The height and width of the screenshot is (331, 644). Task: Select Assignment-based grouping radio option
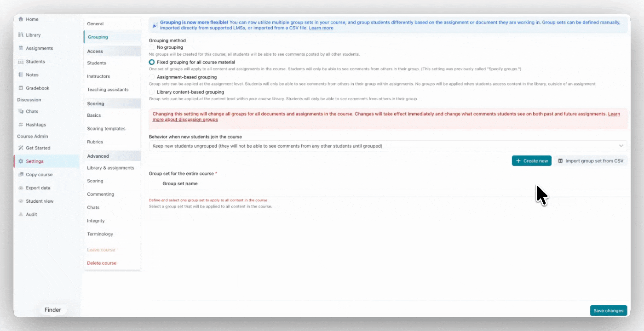[152, 77]
